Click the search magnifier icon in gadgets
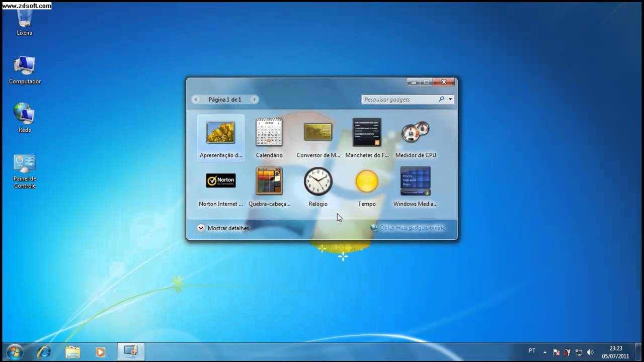 [x=441, y=99]
